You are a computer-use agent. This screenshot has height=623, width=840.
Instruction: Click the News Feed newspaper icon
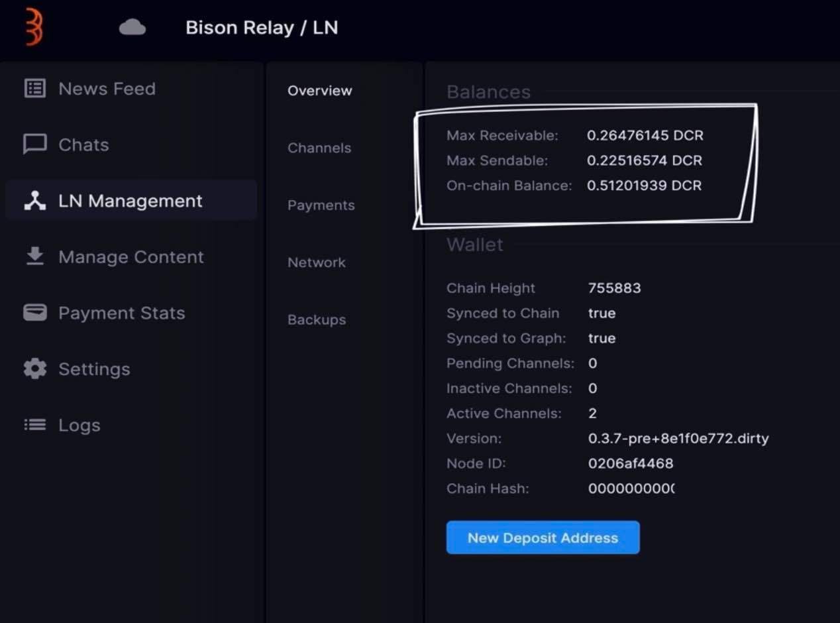35,88
